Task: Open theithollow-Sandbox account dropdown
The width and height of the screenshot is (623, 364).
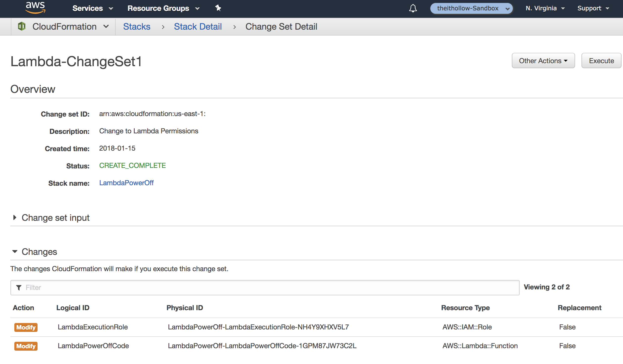Action: 471,8
